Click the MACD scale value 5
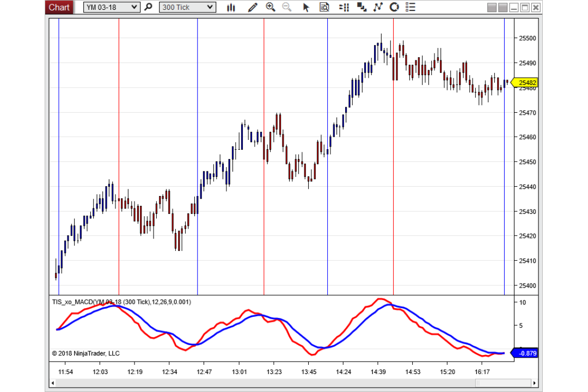 click(x=520, y=326)
